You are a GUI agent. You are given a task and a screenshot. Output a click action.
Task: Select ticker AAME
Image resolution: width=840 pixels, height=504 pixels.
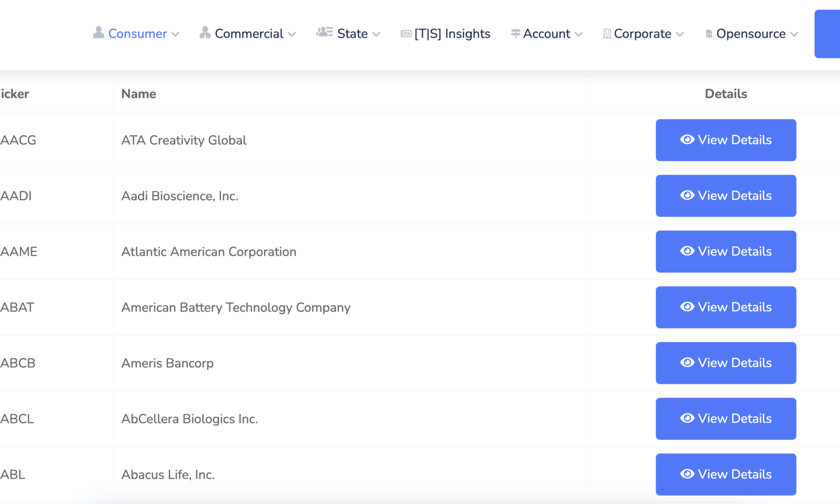(x=19, y=252)
